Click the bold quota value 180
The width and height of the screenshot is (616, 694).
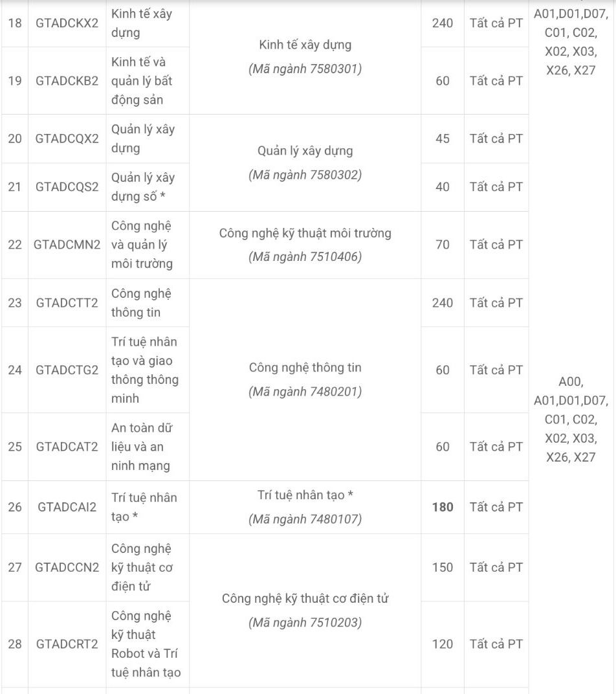(443, 507)
